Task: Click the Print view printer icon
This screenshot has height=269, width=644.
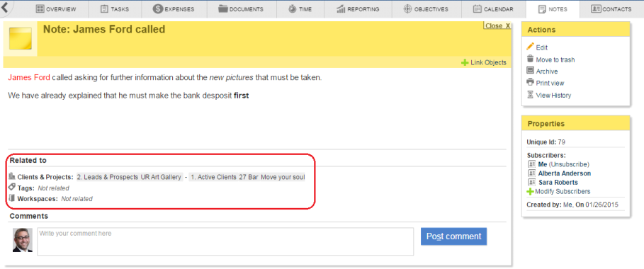Action: [x=530, y=83]
